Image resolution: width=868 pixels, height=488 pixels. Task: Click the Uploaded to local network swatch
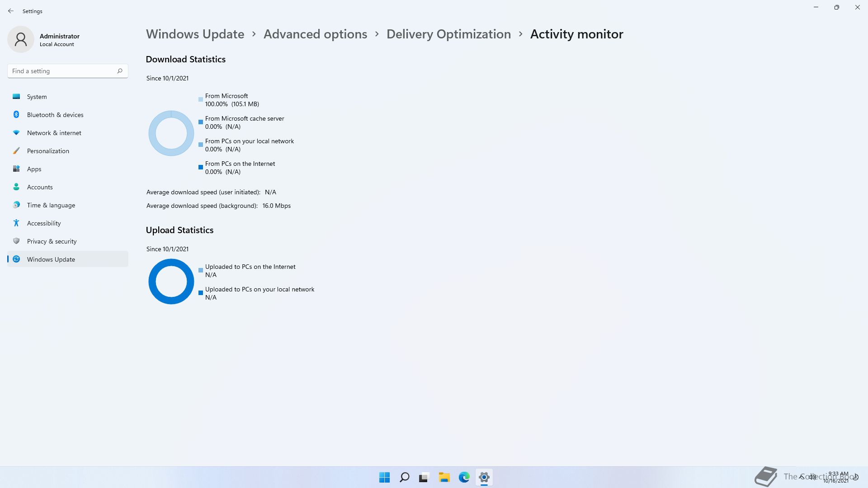[x=201, y=293]
